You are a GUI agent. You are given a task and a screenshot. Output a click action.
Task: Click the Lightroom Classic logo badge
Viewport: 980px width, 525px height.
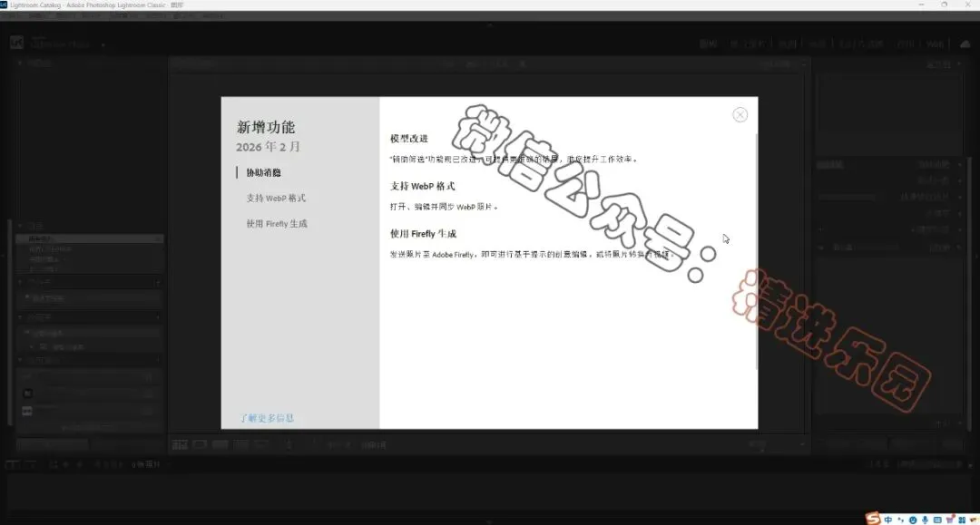[17, 43]
